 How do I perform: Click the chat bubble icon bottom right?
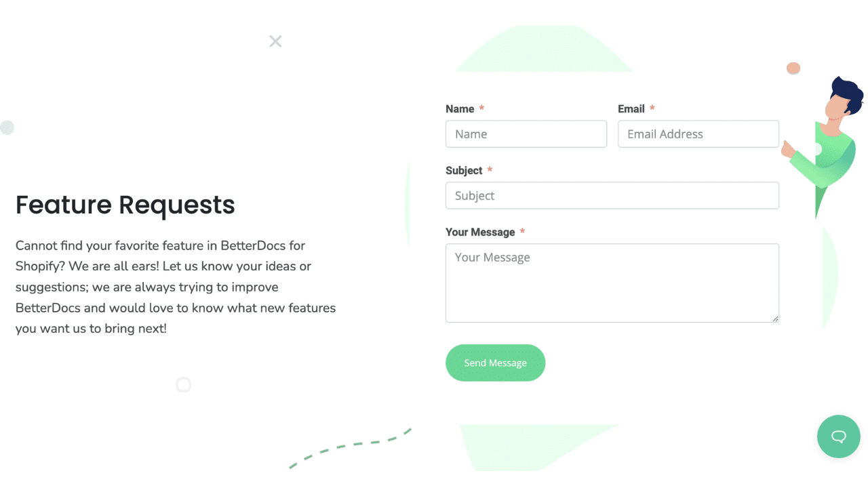pyautogui.click(x=839, y=436)
